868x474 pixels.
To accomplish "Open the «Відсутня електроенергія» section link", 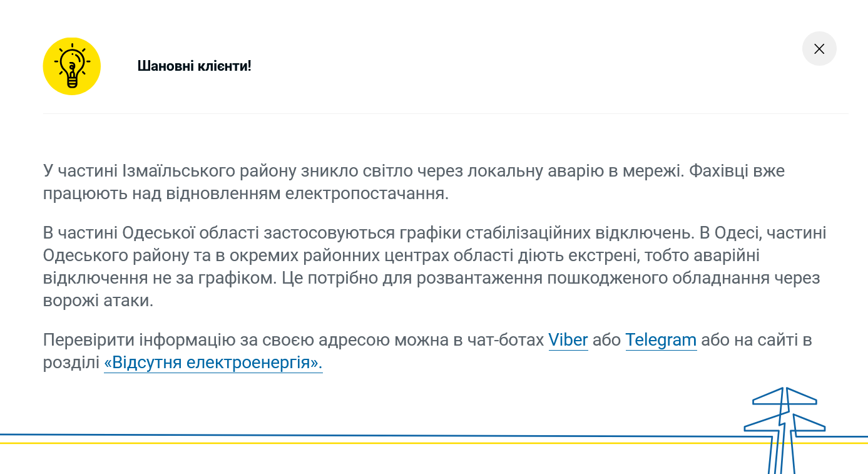I will 213,363.
